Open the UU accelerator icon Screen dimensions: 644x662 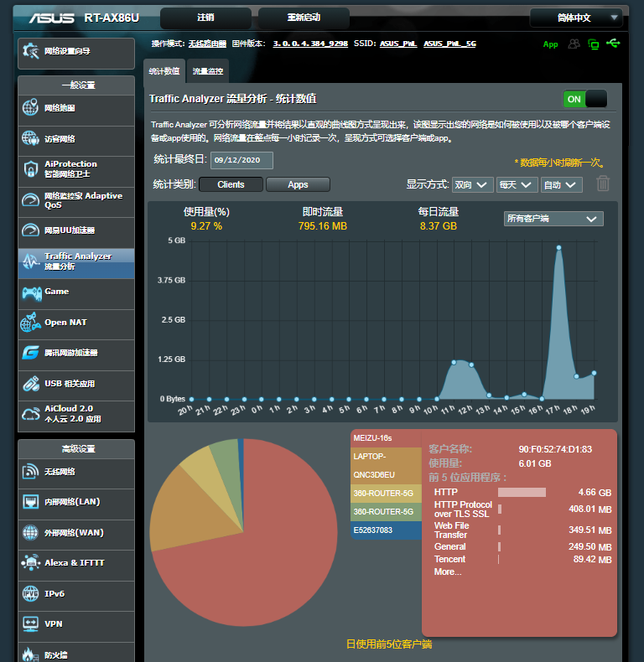point(30,230)
